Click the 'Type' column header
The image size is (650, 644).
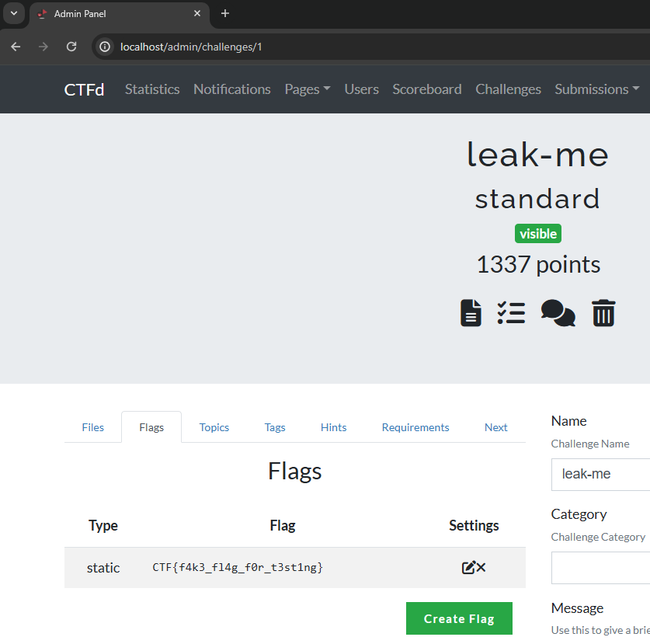point(103,525)
